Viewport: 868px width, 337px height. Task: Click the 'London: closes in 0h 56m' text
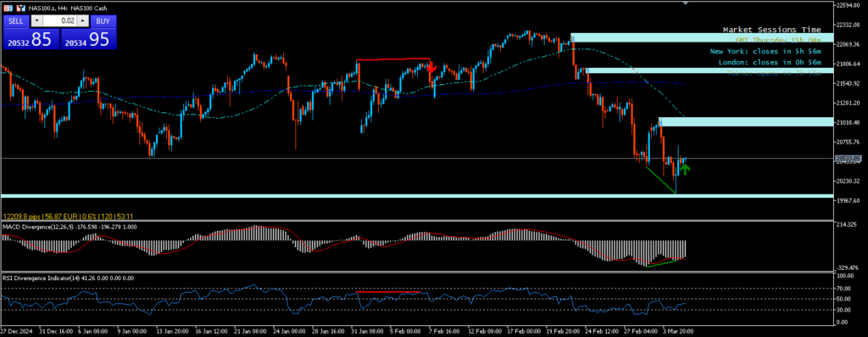tap(770, 62)
